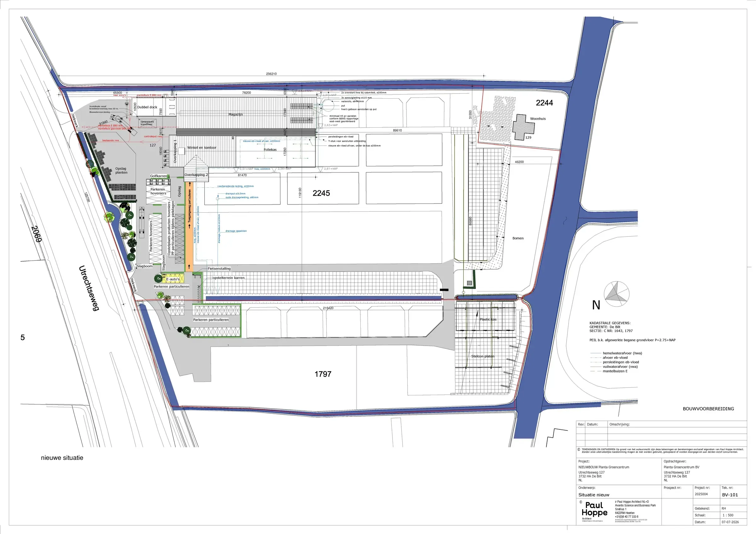756x534 pixels.
Task: Select the date '07-07-2026'
Action: (x=730, y=522)
